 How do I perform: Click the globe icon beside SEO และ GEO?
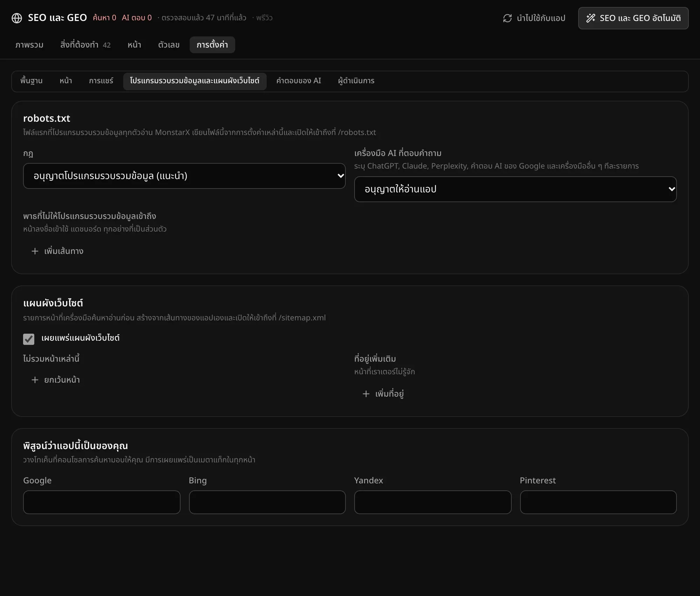[x=17, y=18]
